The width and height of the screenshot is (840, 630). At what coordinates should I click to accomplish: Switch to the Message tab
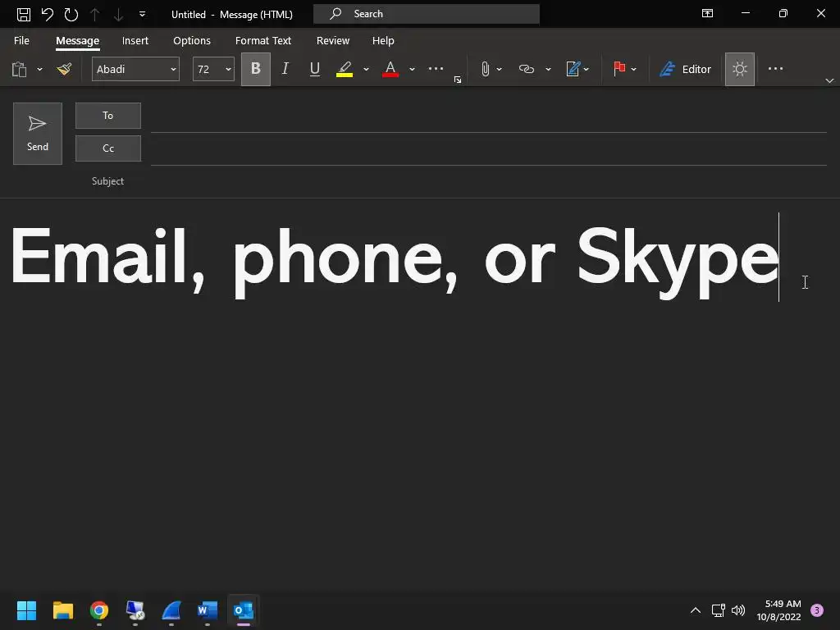point(78,41)
